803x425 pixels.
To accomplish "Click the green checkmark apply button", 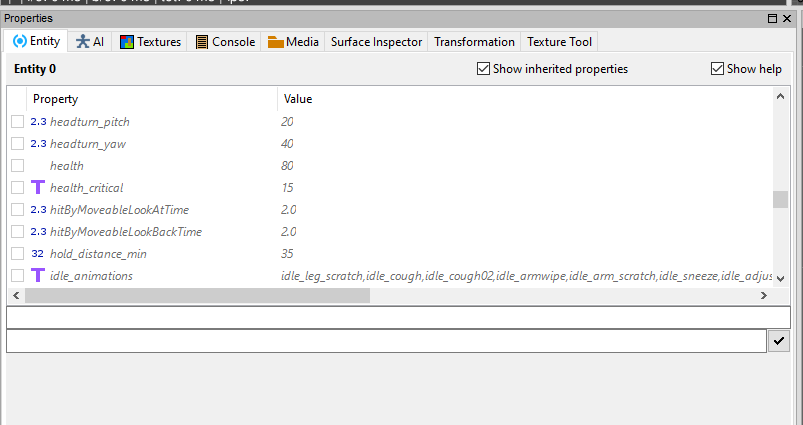I will (779, 341).
